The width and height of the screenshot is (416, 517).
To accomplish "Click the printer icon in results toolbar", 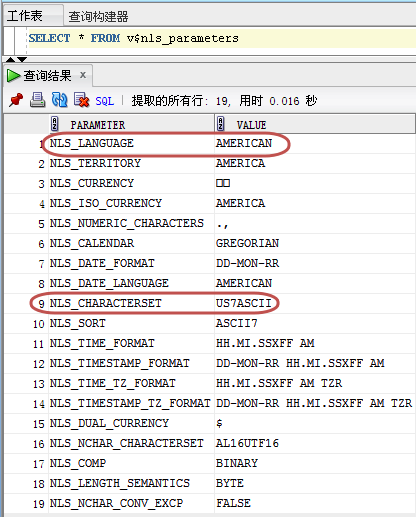I will click(x=37, y=100).
